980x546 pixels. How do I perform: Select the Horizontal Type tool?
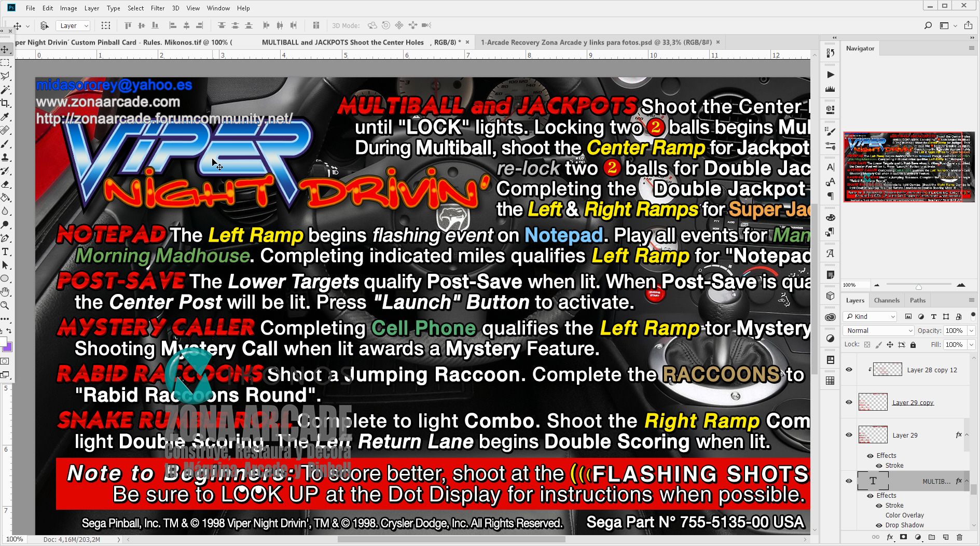point(5,252)
